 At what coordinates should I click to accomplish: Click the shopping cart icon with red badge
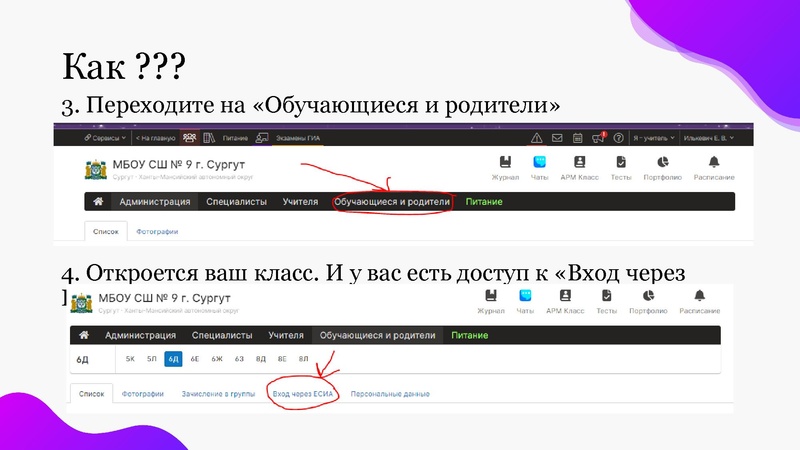(598, 138)
